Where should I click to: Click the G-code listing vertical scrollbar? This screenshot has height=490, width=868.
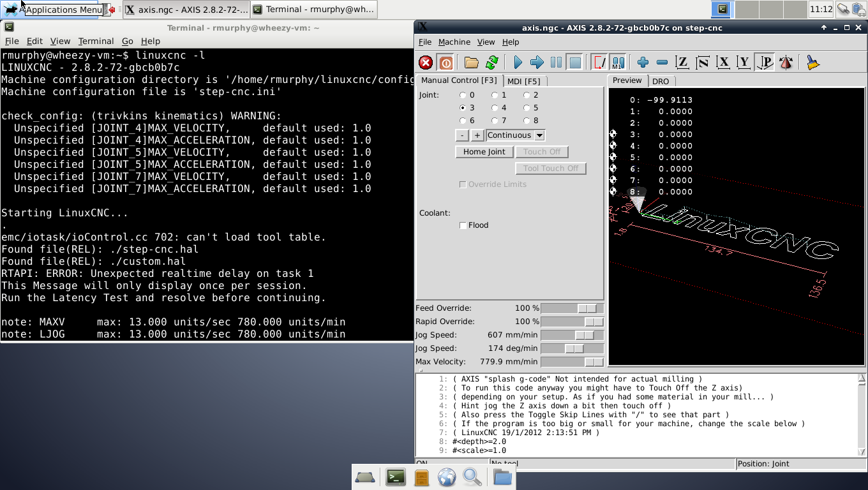[x=862, y=415]
